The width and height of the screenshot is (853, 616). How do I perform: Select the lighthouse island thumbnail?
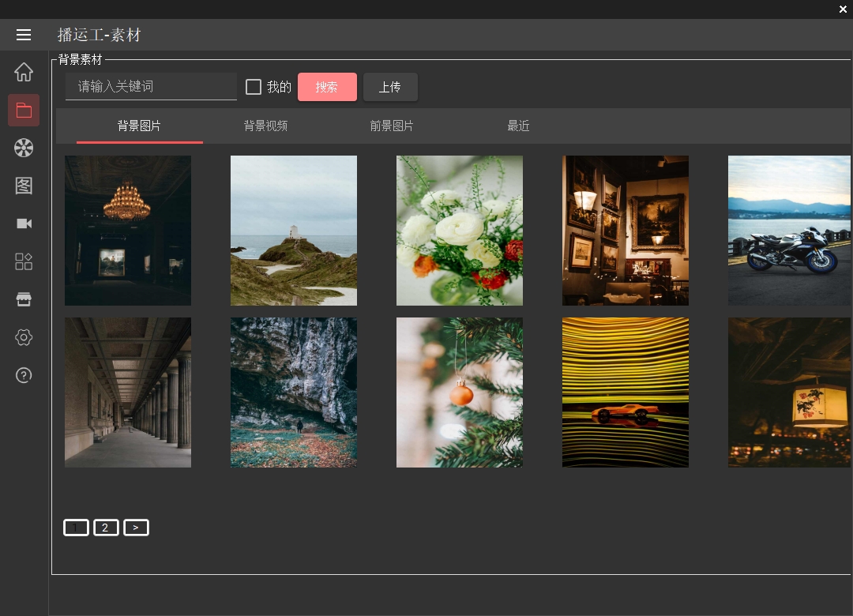pyautogui.click(x=294, y=231)
